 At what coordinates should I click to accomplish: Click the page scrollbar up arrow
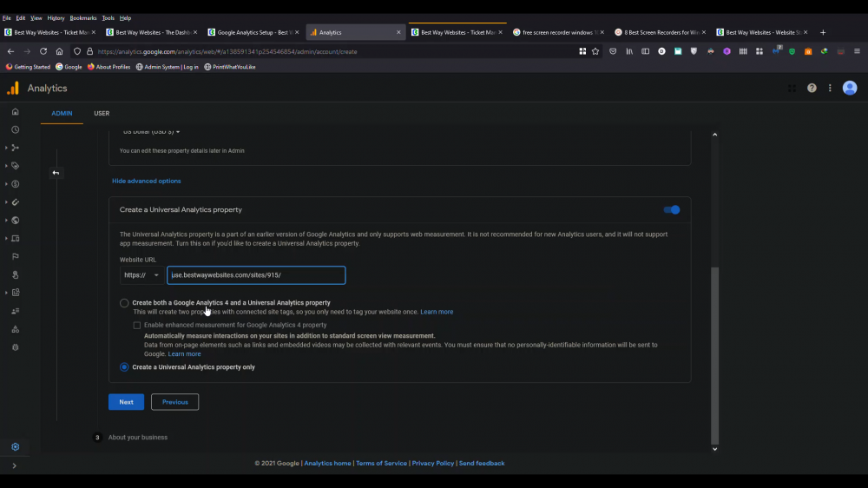point(714,135)
